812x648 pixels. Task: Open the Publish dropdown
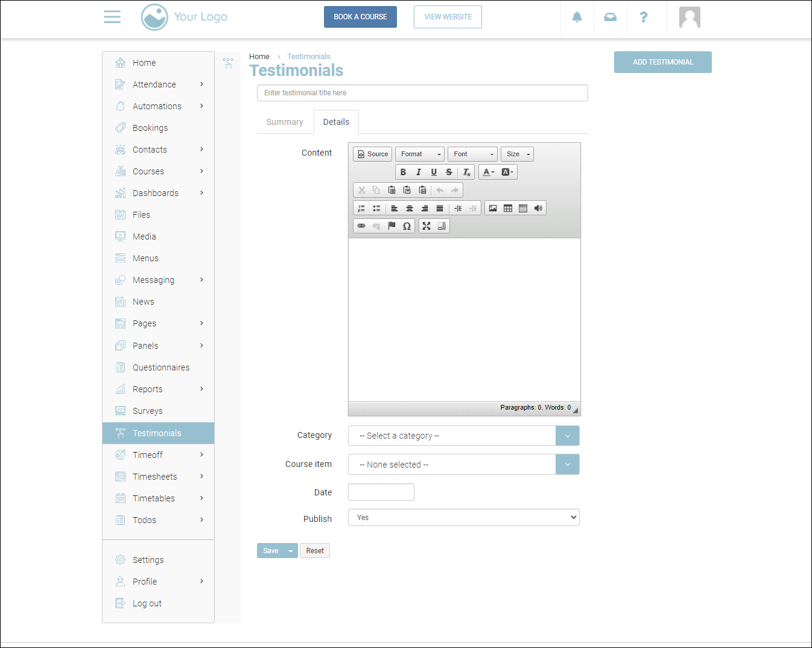(463, 518)
